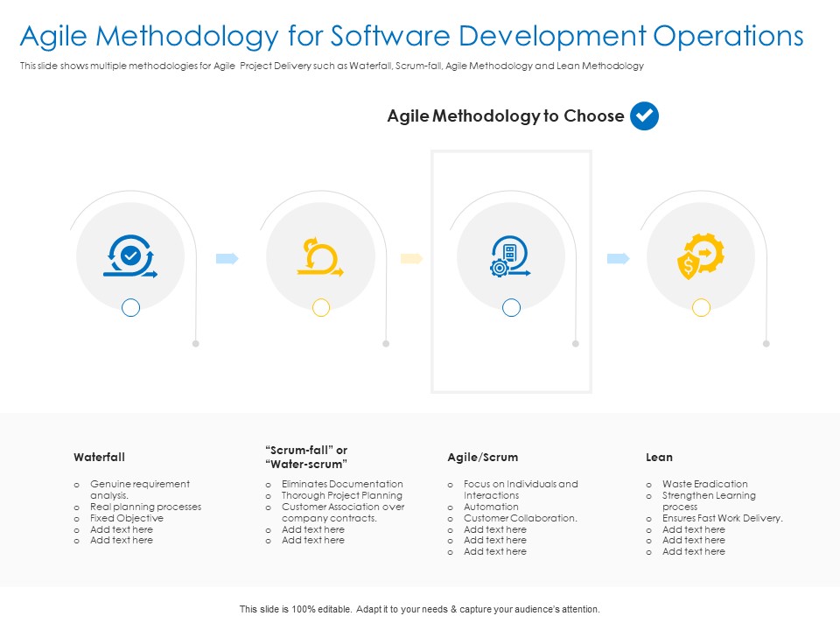Select the subtitle starting 'This slide shows multiple methodologies'

click(332, 66)
